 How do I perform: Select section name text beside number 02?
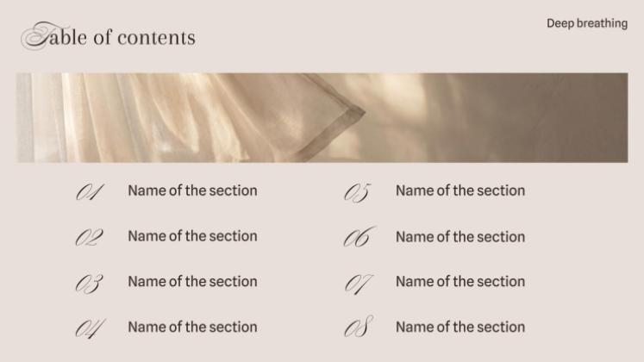192,236
